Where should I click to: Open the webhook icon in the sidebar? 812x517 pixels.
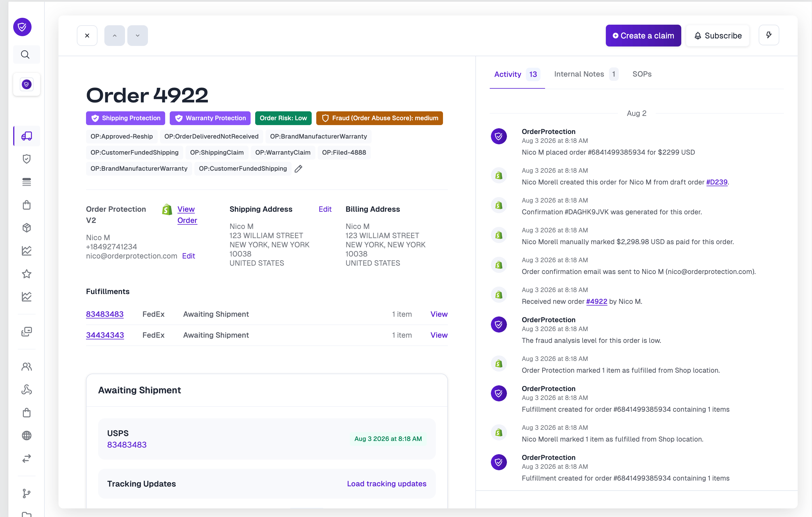(x=27, y=389)
